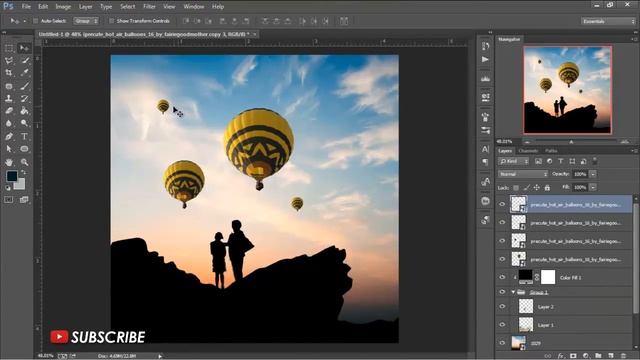
Task: Open the Image menu
Action: [63, 7]
